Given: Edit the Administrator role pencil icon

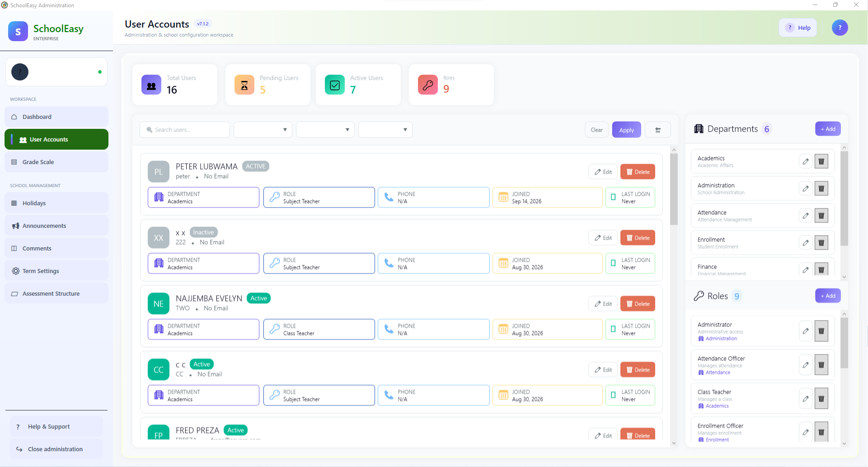Looking at the screenshot, I should click(x=806, y=331).
